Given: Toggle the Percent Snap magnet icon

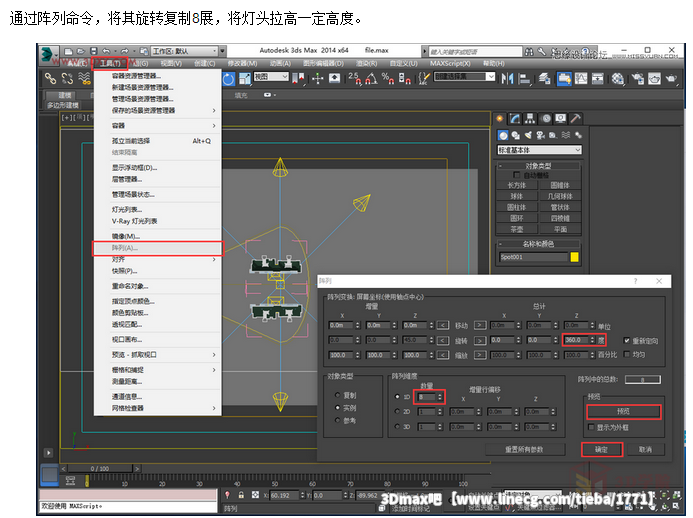Looking at the screenshot, I should pyautogui.click(x=388, y=79).
